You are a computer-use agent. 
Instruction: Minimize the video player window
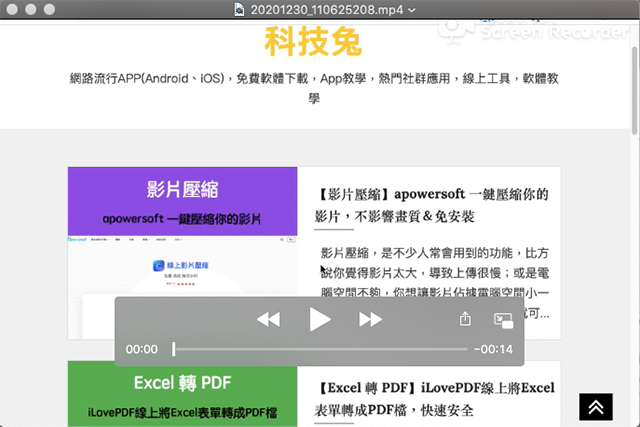31,9
